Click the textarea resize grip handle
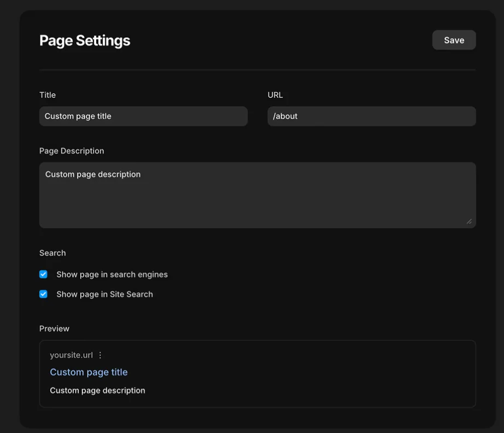 coord(469,221)
